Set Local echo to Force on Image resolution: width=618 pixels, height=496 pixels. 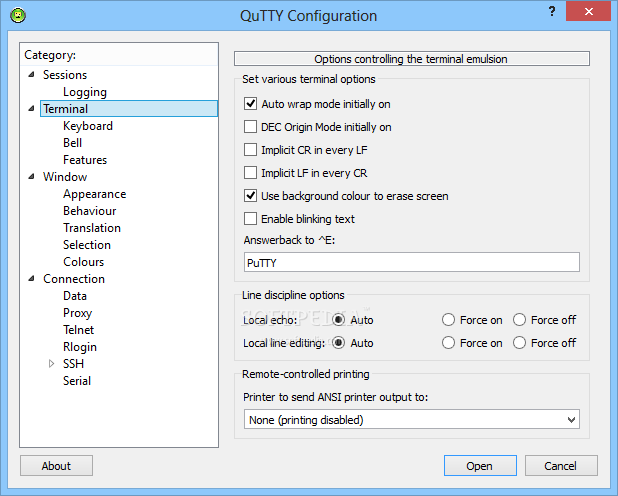[448, 320]
